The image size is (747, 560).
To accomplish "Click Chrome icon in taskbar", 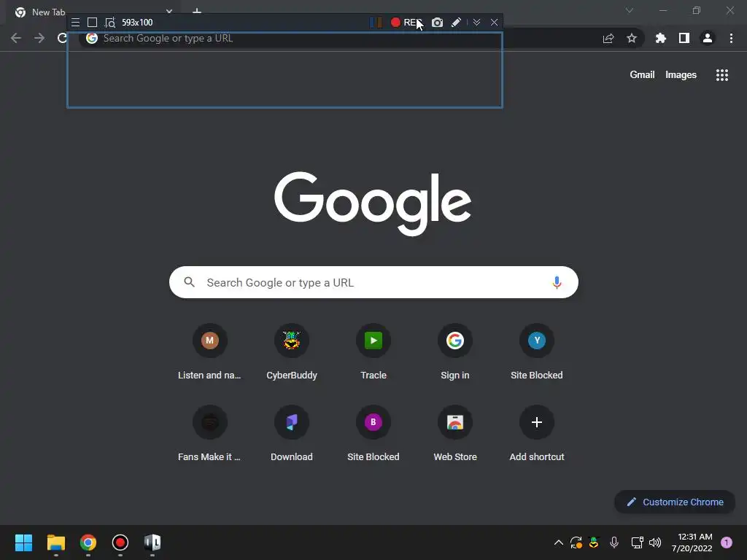I will click(x=88, y=542).
